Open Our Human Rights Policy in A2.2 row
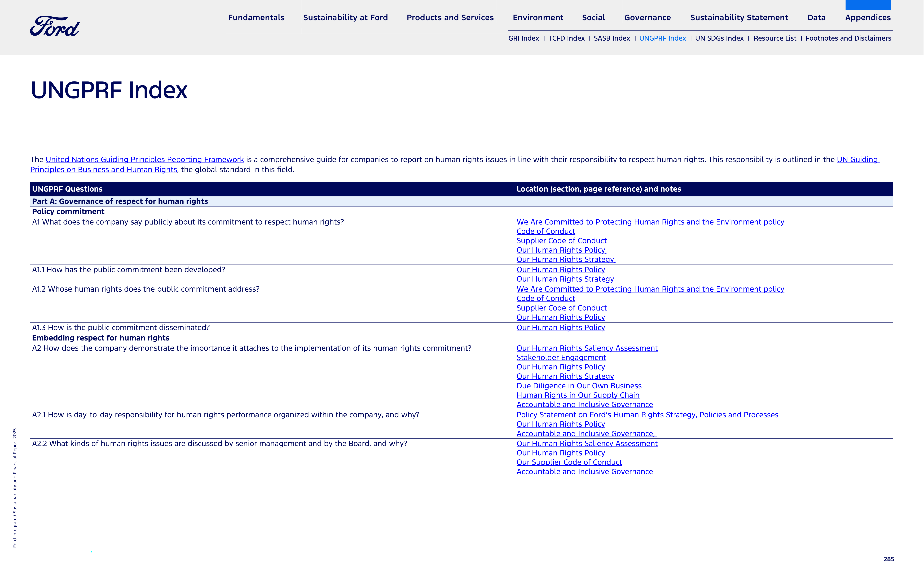Screen dimensions: 924x578 click(560, 453)
